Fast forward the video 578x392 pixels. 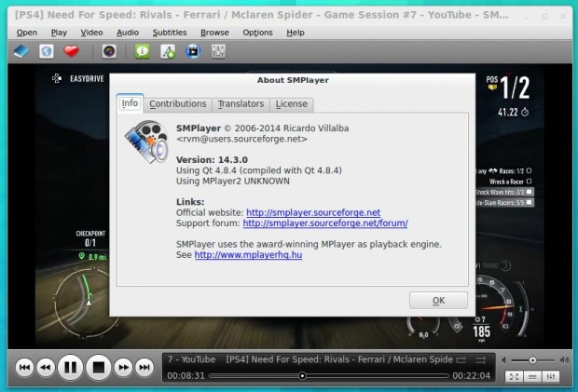pyautogui.click(x=123, y=367)
